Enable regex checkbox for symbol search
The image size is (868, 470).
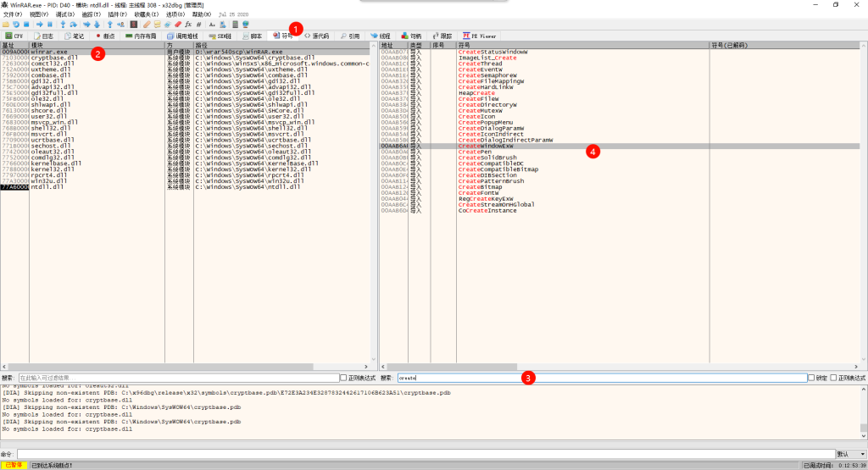click(x=833, y=378)
